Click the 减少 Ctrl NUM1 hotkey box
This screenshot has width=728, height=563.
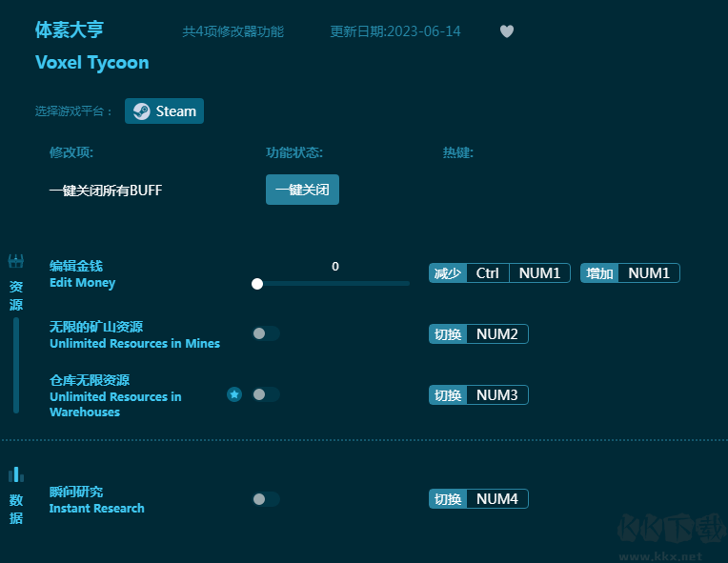coord(499,272)
